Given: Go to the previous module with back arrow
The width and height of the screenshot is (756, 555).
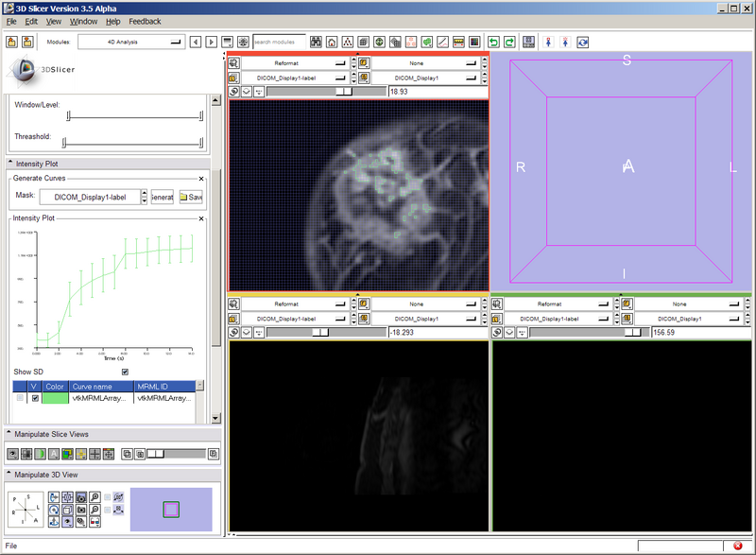Looking at the screenshot, I should 195,42.
